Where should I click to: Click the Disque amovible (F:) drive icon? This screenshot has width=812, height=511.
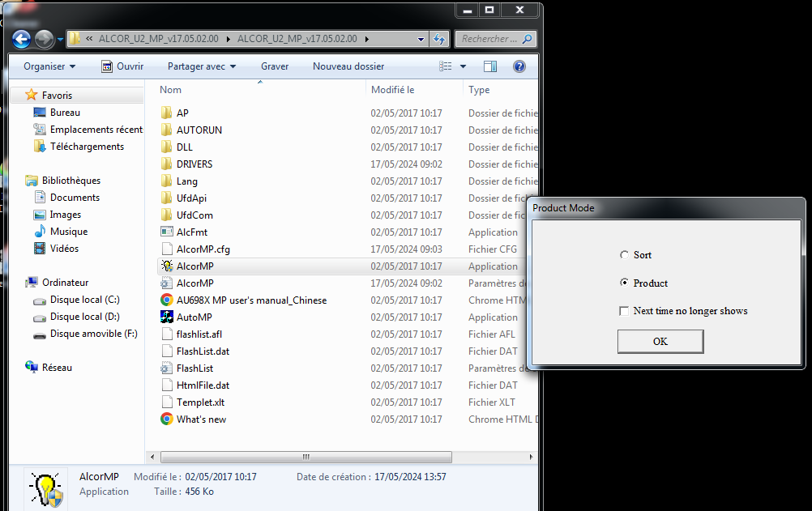[40, 334]
